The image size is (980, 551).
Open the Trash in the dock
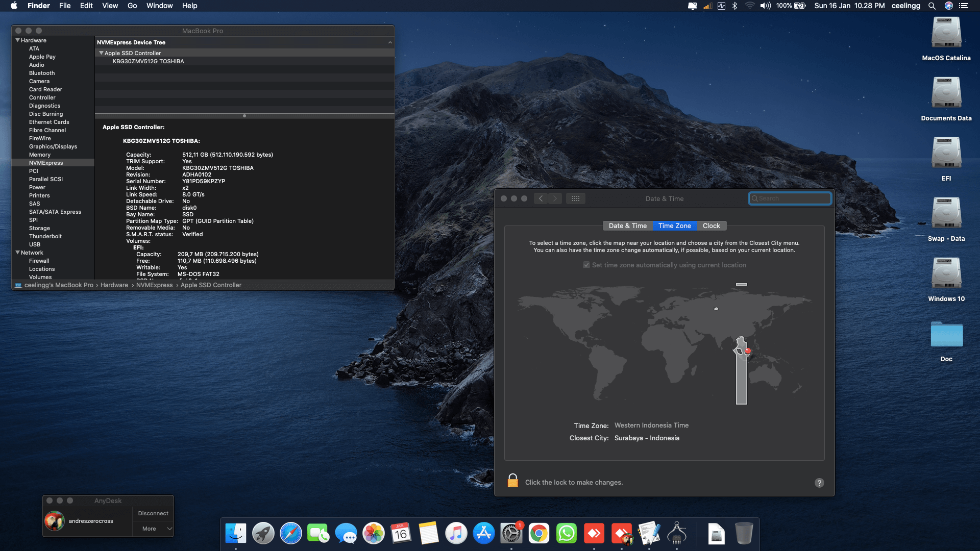[x=744, y=534]
